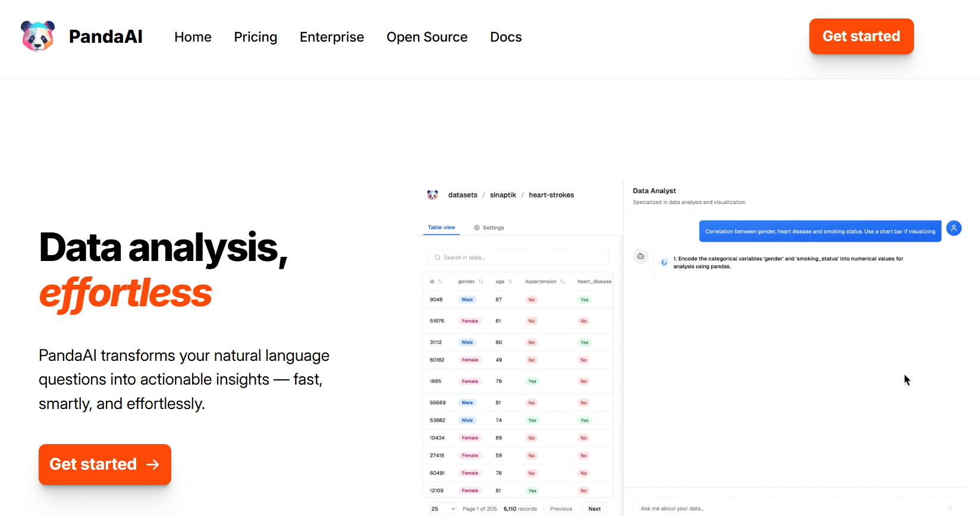Click the Female badge in row 1665
Viewport: 980px width, 516px height.
(470, 382)
